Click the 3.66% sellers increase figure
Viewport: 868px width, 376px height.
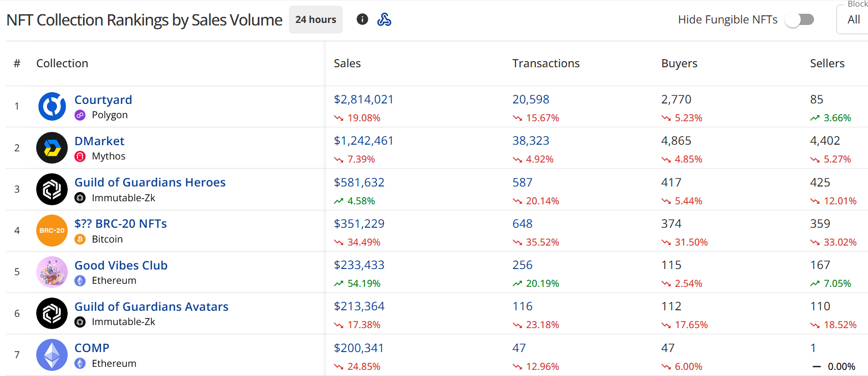(x=837, y=118)
